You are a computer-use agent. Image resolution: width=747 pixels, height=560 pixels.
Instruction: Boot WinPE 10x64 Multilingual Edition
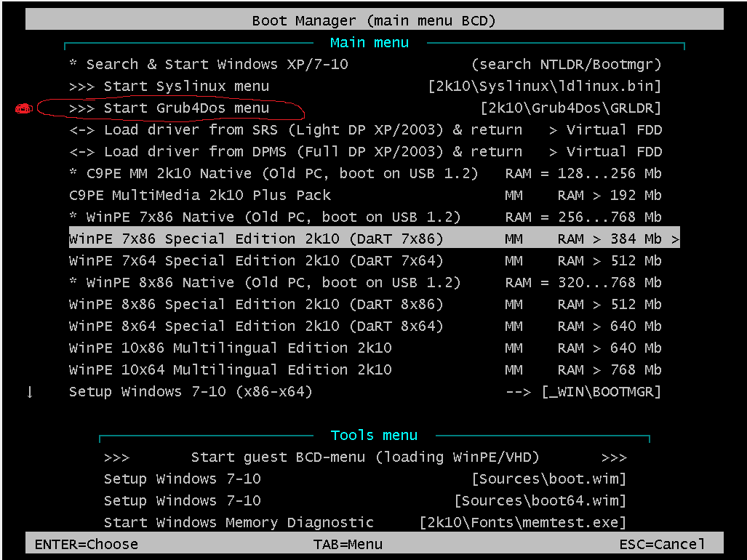coord(230,370)
